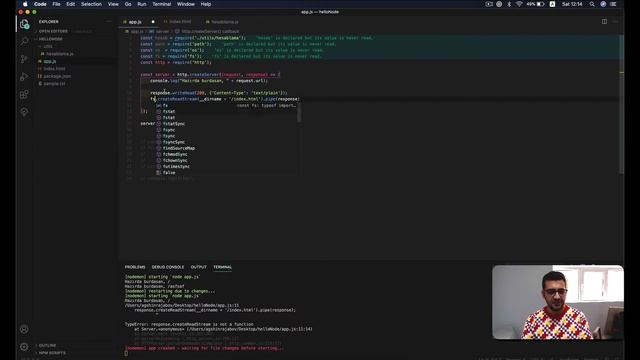Screen dimensions: 640x360
Task: Open the Run and Debug view
Action: coord(24,76)
